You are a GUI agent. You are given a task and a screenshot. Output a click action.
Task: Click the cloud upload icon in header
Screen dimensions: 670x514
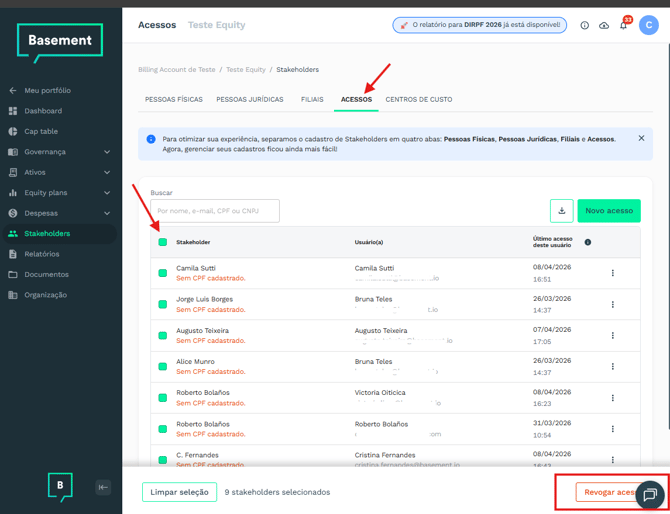(604, 25)
